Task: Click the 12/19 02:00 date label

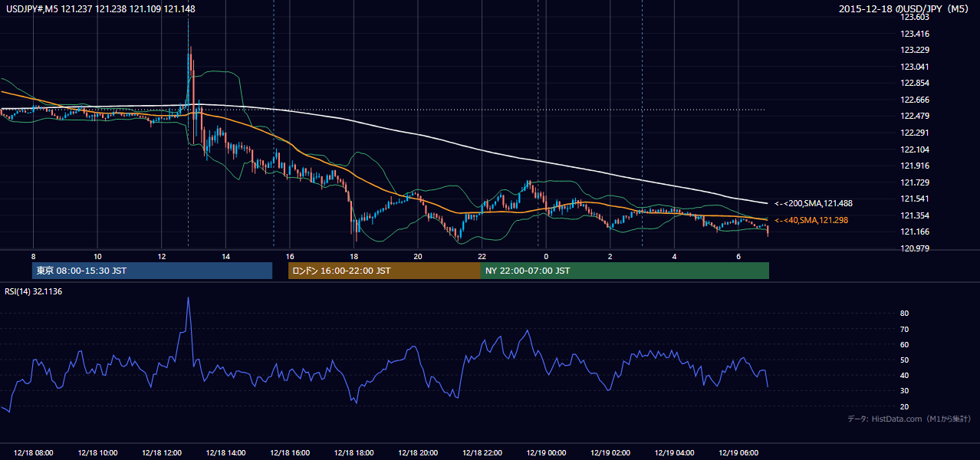Action: (x=610, y=453)
